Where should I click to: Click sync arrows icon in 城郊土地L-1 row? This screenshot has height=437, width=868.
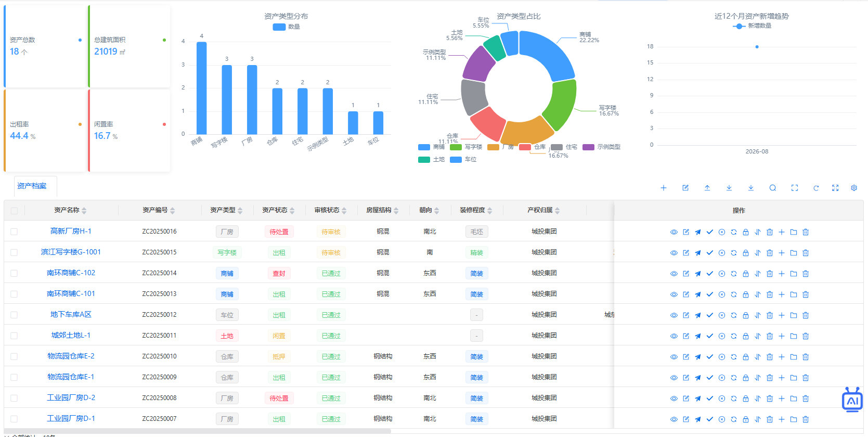point(734,336)
